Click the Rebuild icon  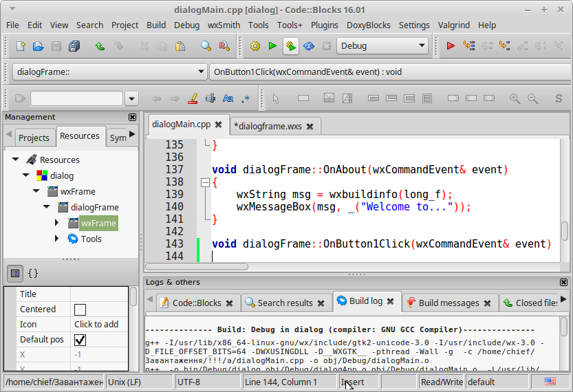pyautogui.click(x=309, y=46)
